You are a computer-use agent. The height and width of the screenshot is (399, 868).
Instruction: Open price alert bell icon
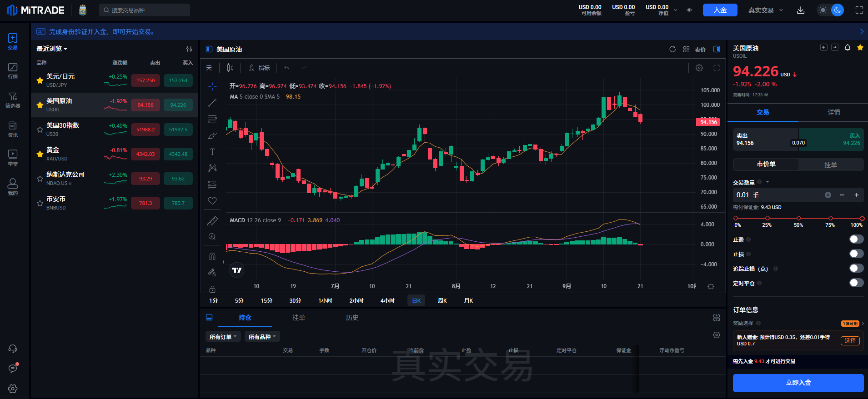pos(848,48)
